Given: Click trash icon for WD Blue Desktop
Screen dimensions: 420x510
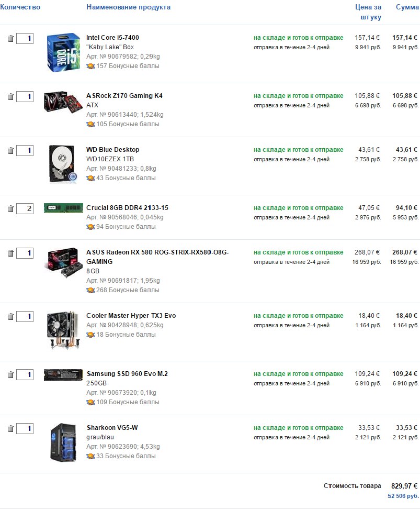Looking at the screenshot, I should (10, 151).
